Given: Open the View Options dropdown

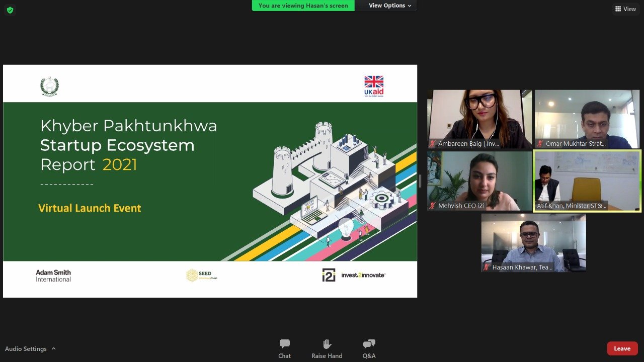Looking at the screenshot, I should (x=386, y=6).
